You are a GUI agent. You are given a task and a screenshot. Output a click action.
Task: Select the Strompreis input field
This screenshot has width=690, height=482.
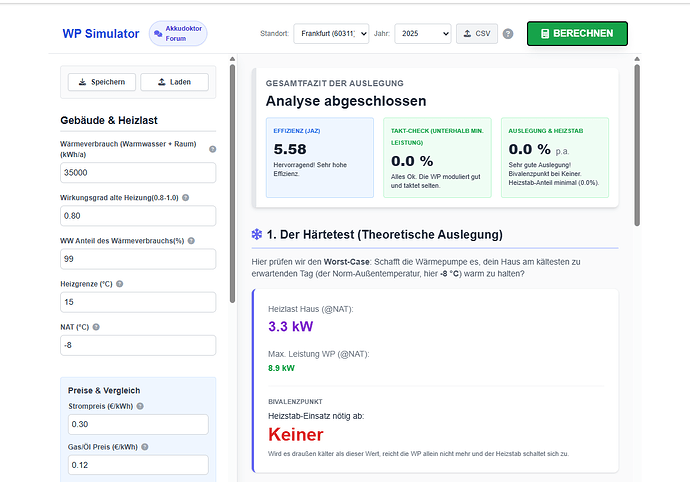coord(138,424)
